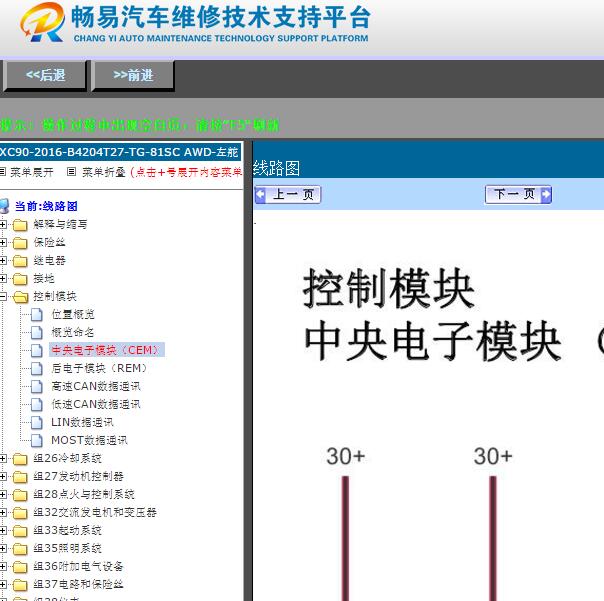
Task: Open the LIN数据通讯 page
Action: 82,422
